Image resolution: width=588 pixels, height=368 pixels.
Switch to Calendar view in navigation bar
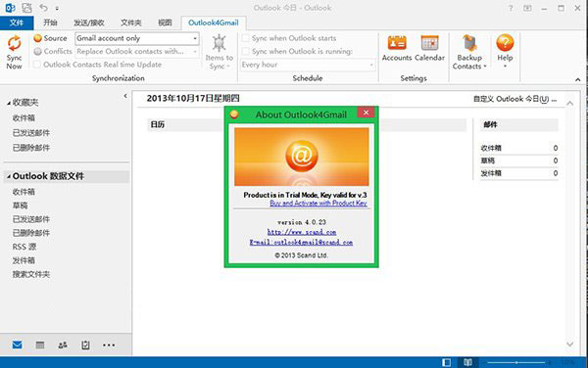[40, 345]
